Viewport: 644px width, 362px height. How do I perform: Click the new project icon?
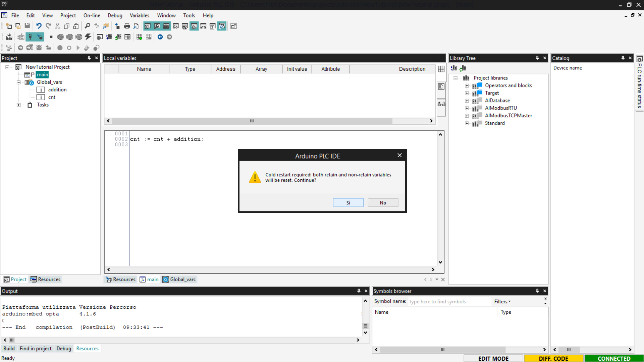click(x=9, y=26)
